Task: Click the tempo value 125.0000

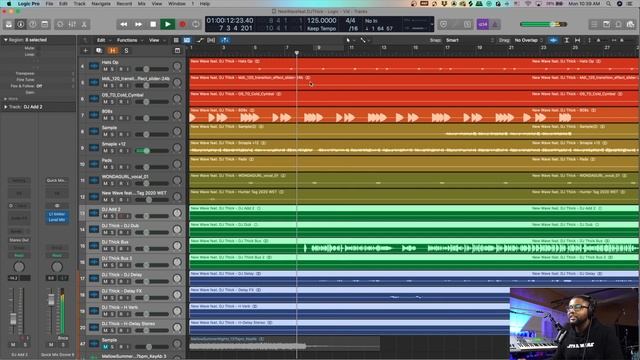Action: click(x=321, y=20)
